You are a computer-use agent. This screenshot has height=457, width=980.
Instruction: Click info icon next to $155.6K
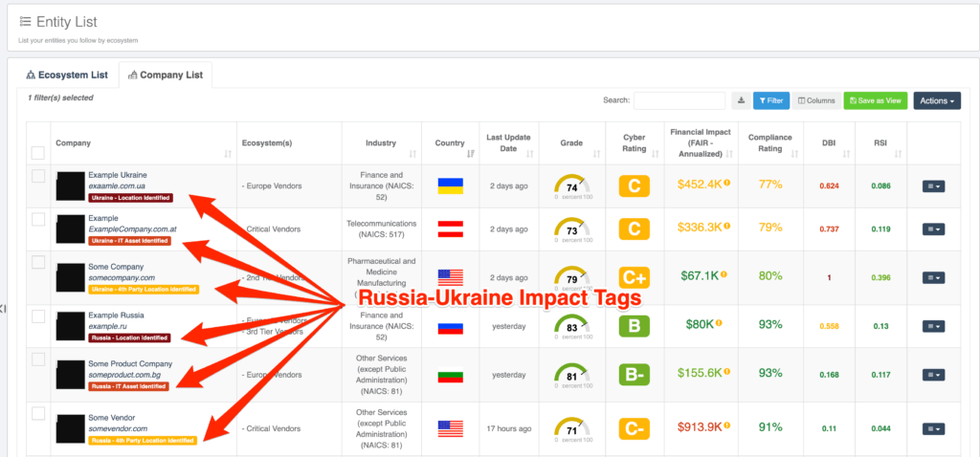(727, 372)
